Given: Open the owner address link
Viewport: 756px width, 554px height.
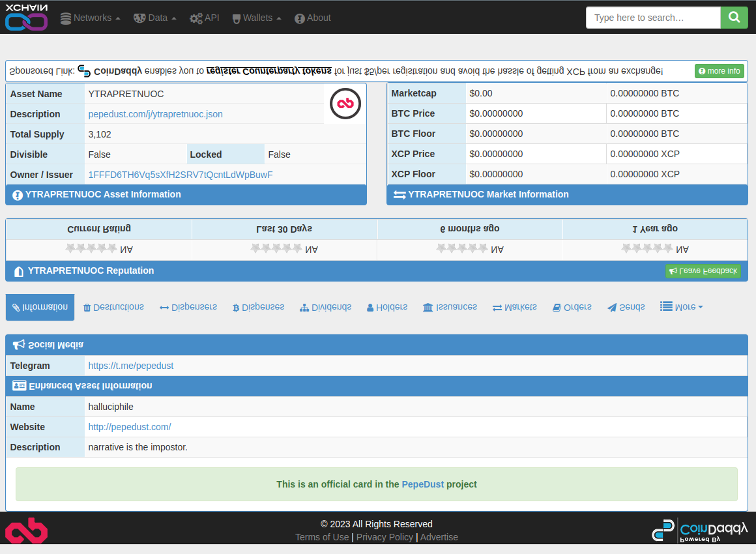Looking at the screenshot, I should 181,175.
